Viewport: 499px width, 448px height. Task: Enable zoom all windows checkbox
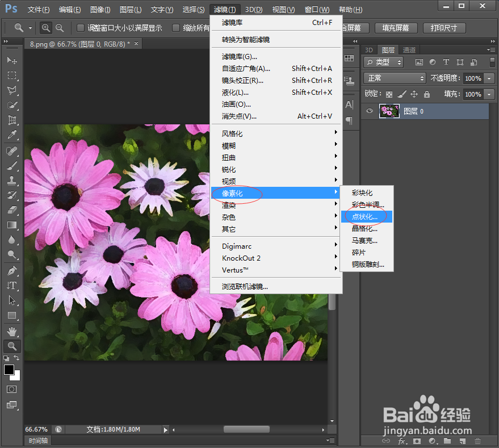[175, 28]
